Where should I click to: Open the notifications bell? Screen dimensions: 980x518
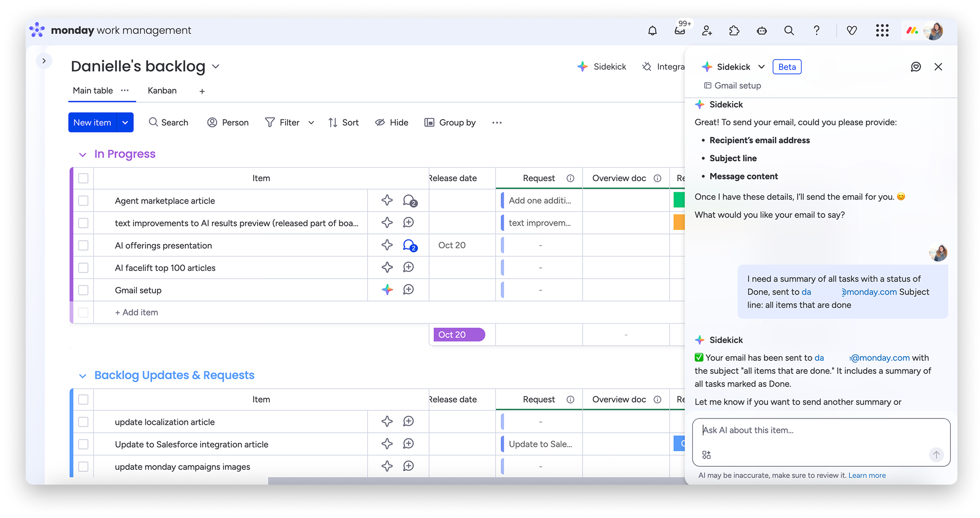tap(652, 31)
